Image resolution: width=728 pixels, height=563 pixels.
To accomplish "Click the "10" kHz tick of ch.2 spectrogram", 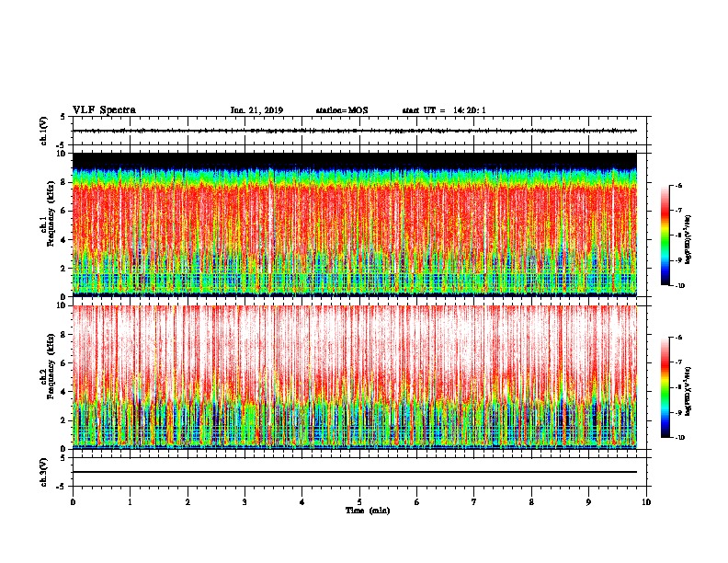I will pos(63,305).
